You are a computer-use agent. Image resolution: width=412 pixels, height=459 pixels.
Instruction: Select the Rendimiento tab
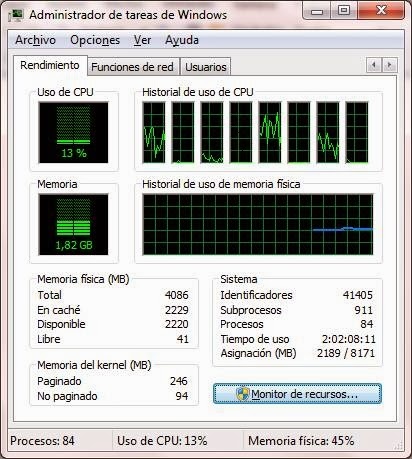click(x=50, y=65)
